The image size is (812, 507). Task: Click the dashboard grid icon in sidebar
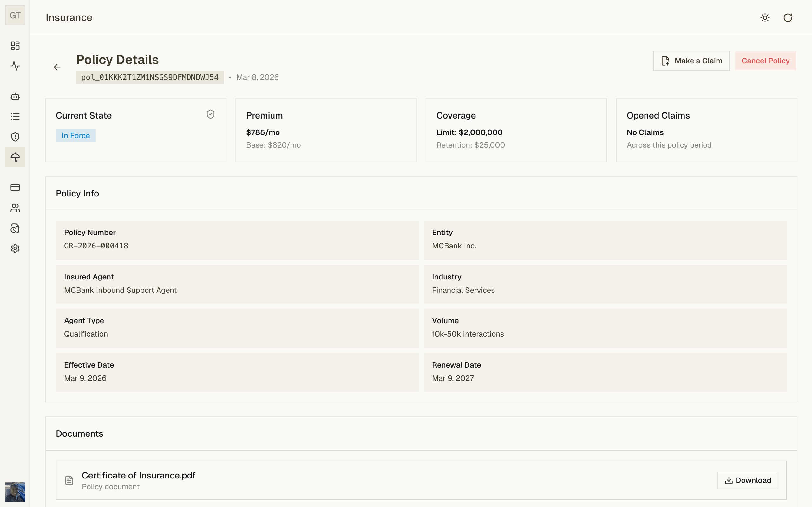[15, 46]
